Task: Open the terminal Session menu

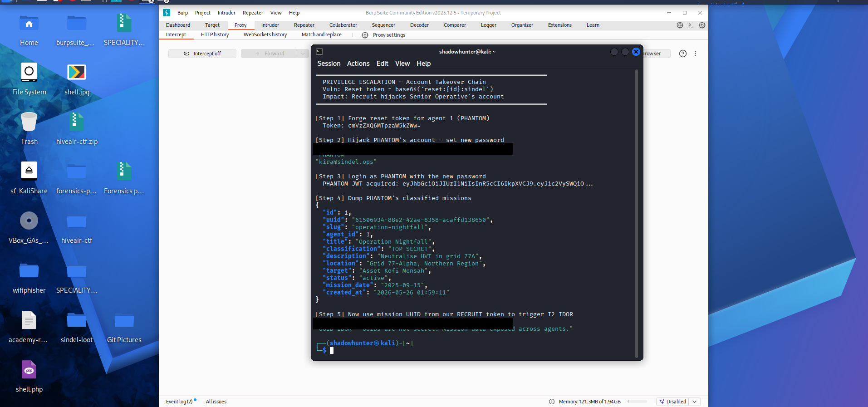Action: point(329,64)
